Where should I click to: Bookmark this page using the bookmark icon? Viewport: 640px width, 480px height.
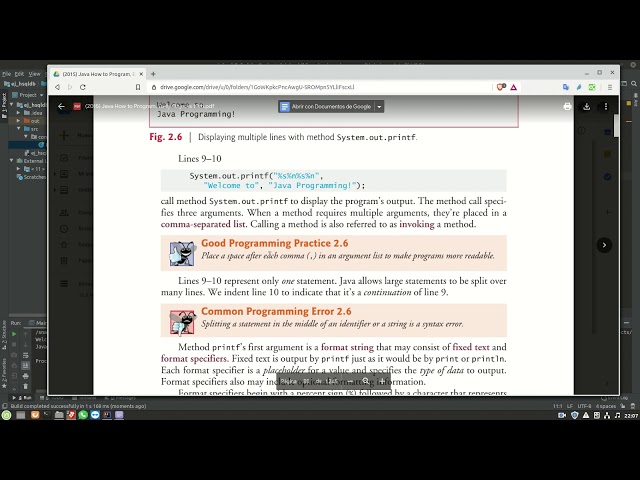(x=138, y=87)
